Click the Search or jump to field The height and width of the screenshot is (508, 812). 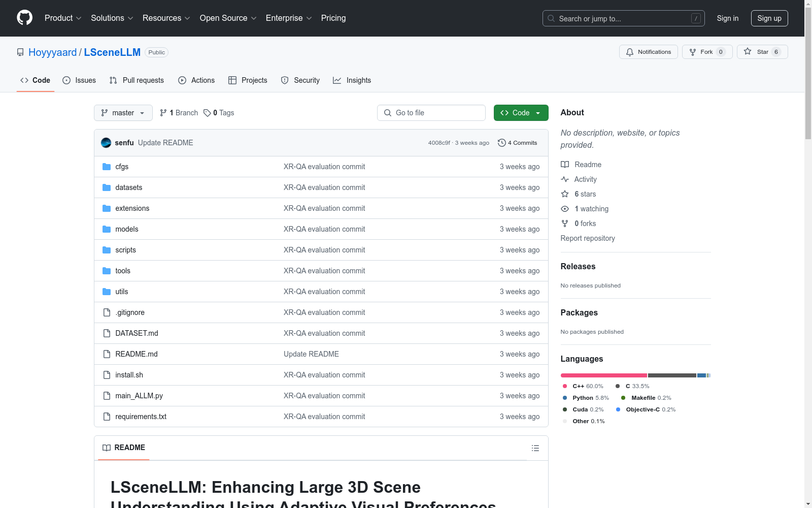[x=624, y=18]
